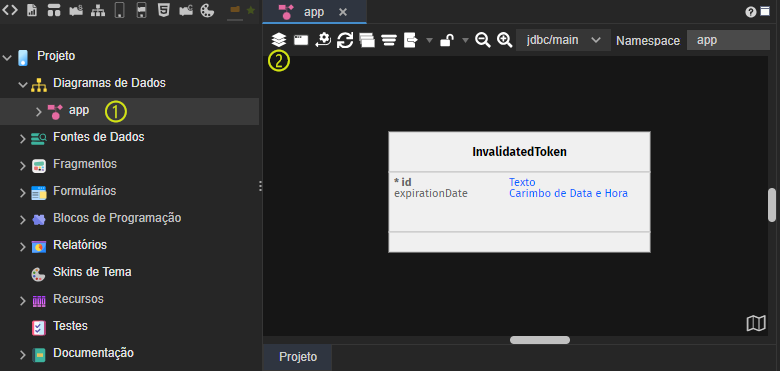Select the Projeto bottom tab
This screenshot has width=780, height=371.
[x=298, y=357]
